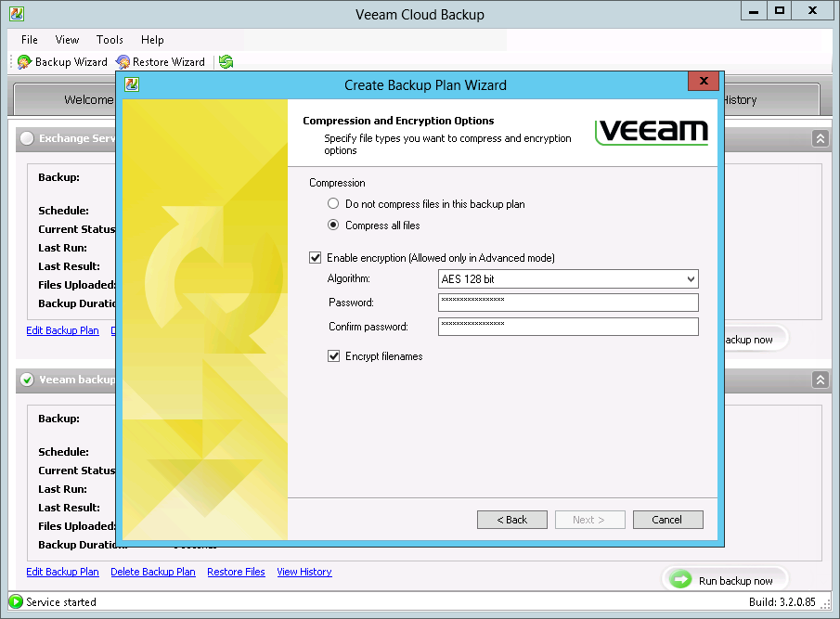Screen dimensions: 840x619
Task: Click Edit Backup Plan link for Exchange Server plan
Action: [63, 330]
